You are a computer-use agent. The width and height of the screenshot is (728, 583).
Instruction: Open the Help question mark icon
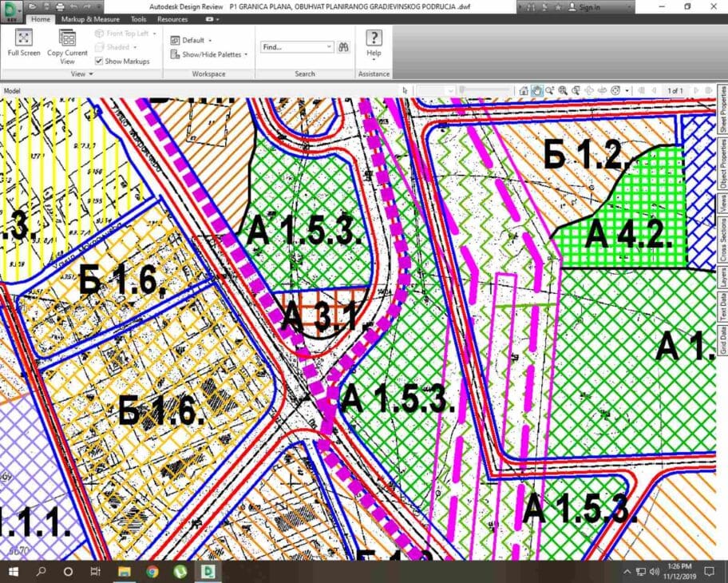[374, 38]
